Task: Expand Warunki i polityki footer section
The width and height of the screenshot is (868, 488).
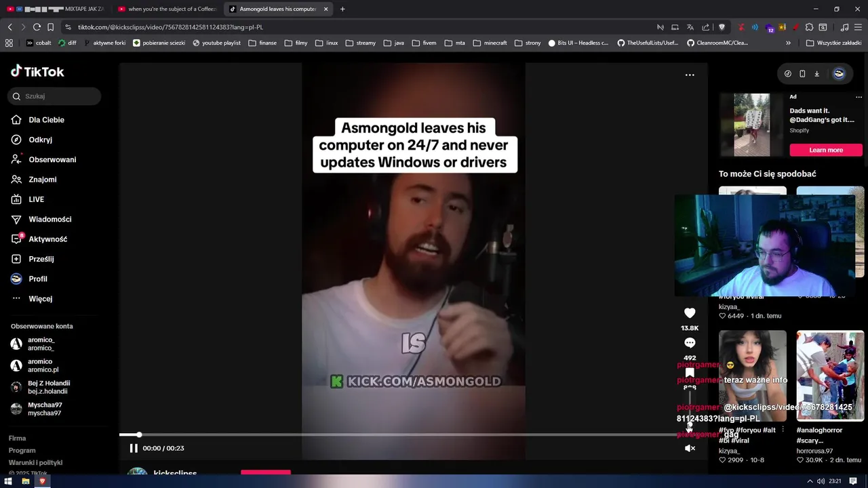Action: coord(35,463)
